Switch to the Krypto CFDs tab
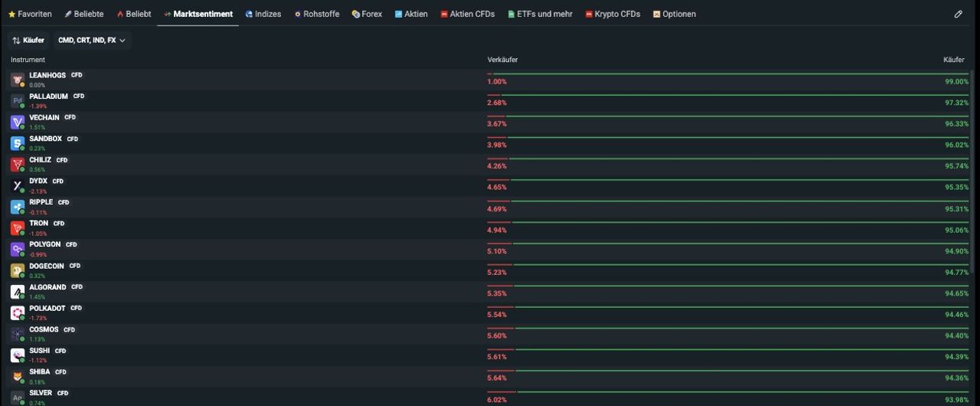 612,14
